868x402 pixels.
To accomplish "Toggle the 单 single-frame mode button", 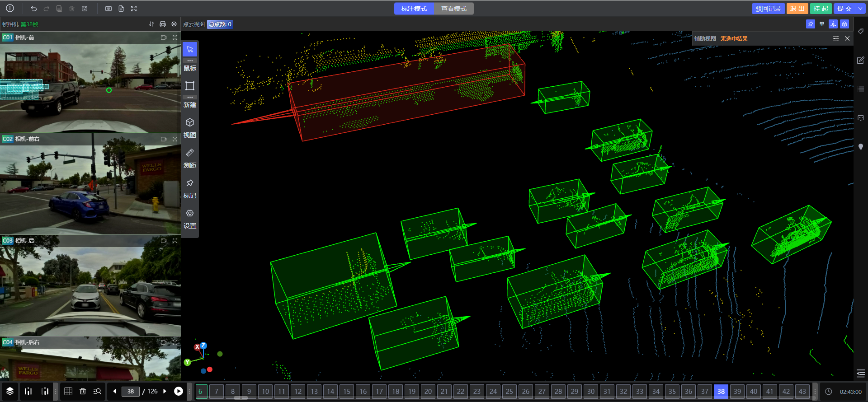I will pos(822,24).
